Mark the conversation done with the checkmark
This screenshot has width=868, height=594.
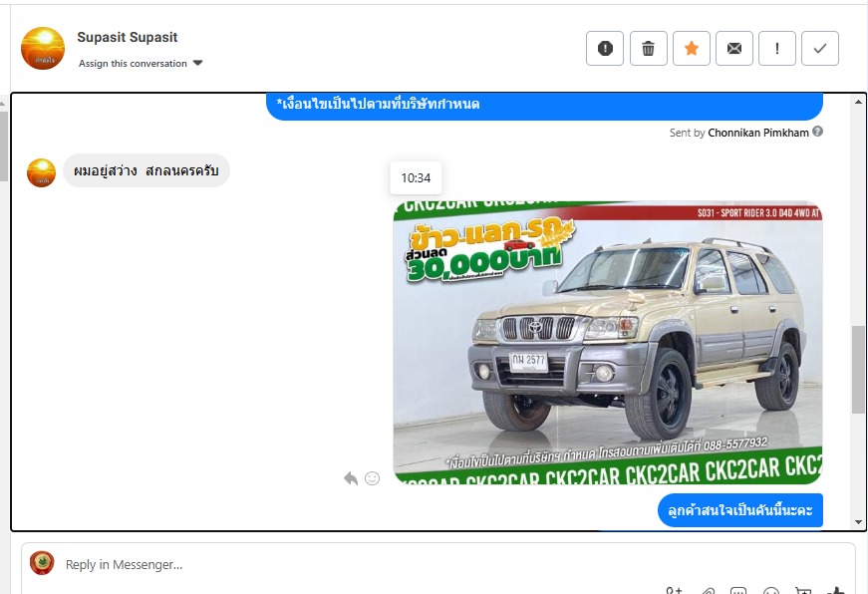pos(820,49)
